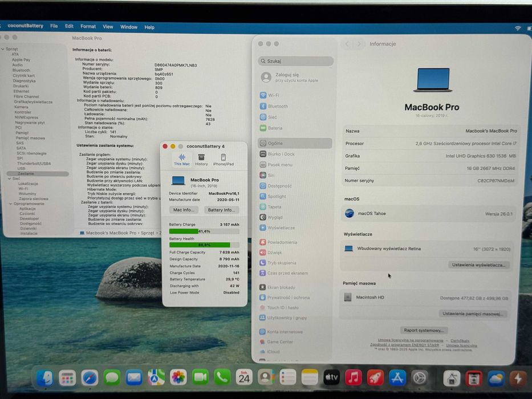This screenshot has width=532, height=399.
Task: Open Calendar showing 24 in Dock
Action: tap(244, 377)
